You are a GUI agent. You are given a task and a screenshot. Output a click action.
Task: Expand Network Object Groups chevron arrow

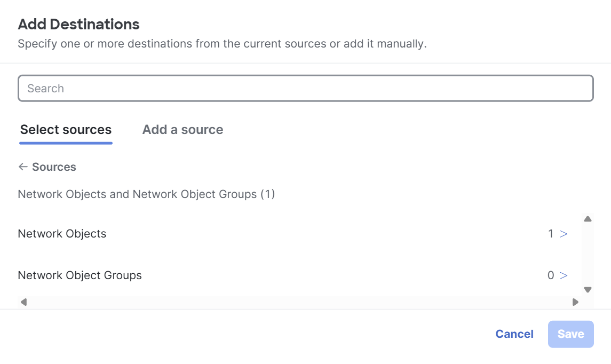[564, 275]
